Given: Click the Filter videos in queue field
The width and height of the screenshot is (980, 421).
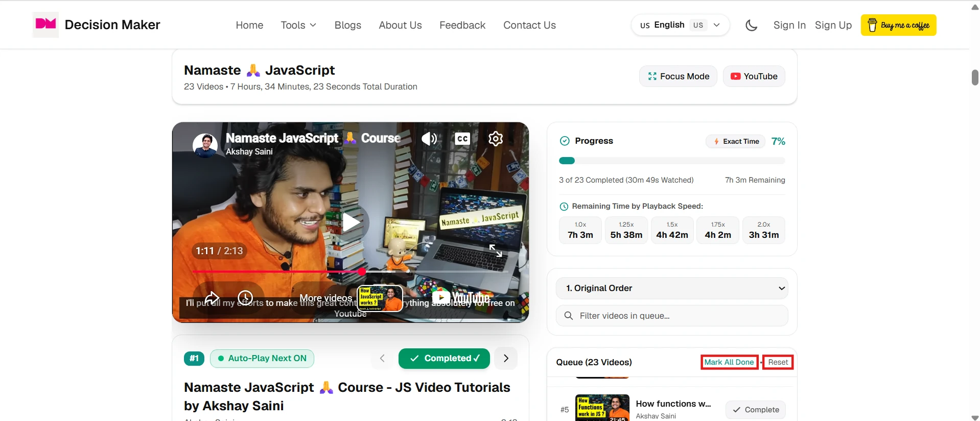Looking at the screenshot, I should point(672,316).
